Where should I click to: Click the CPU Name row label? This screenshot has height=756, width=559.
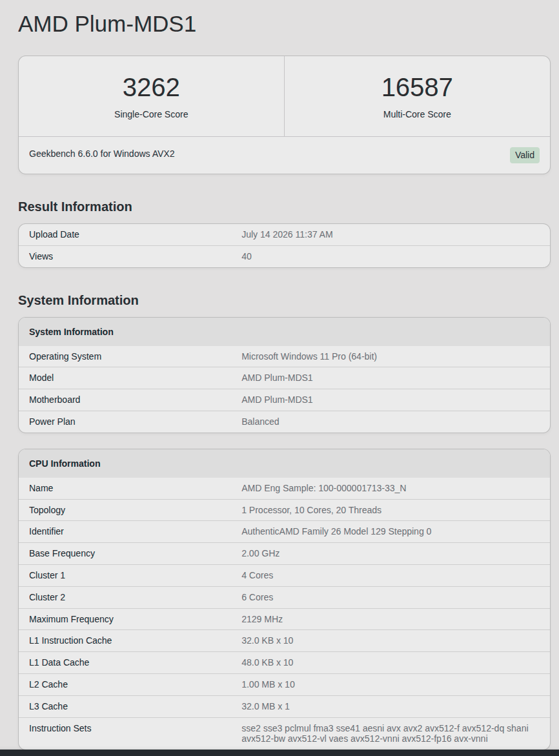(41, 488)
